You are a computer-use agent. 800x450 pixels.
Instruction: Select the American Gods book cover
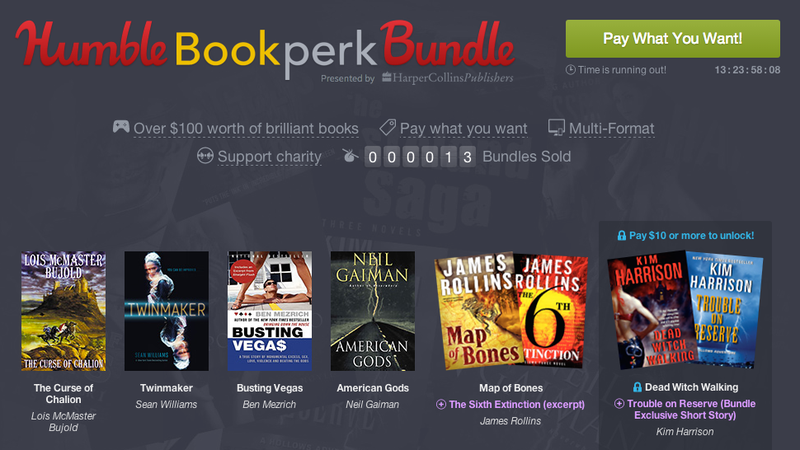point(372,311)
